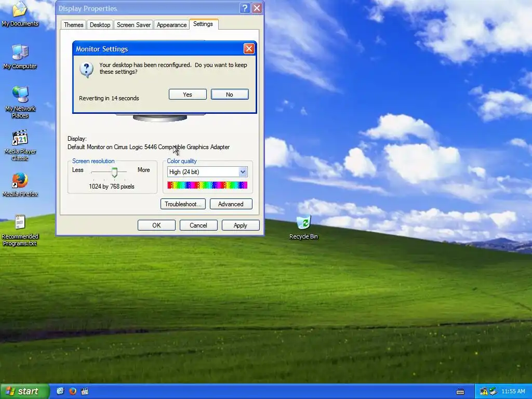Click Yes to keep display settings
The image size is (532, 399).
[x=188, y=95]
